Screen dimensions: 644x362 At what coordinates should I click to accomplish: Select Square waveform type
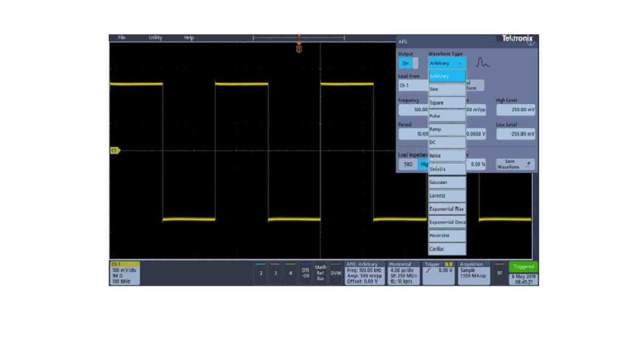(x=447, y=103)
